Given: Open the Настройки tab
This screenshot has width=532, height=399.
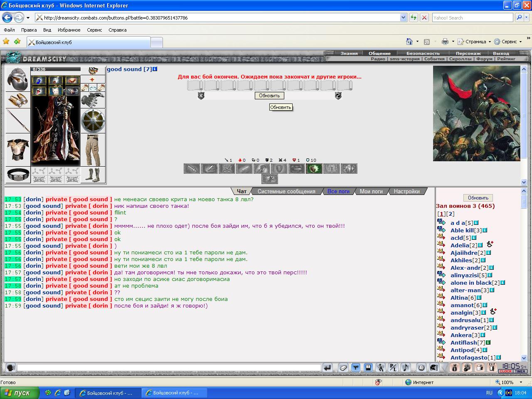Looking at the screenshot, I should point(406,191).
